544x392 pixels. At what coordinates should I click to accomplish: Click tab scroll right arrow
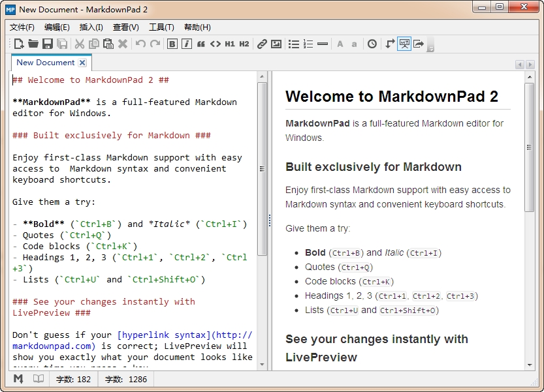pos(530,65)
